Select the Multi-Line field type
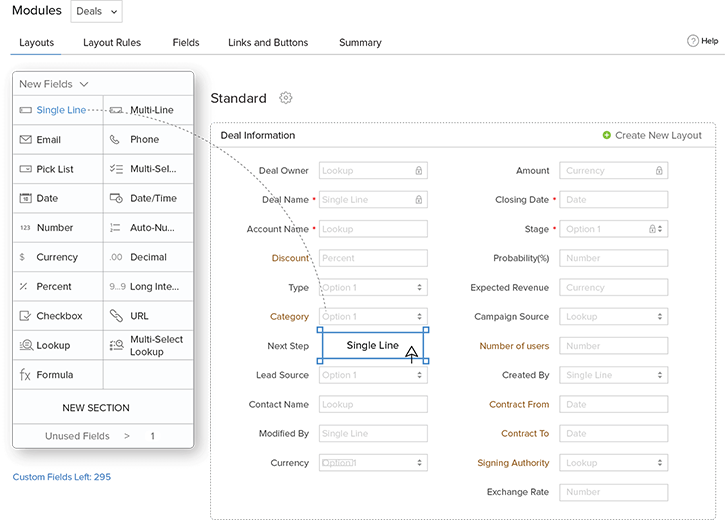The height and width of the screenshot is (520, 725). (x=148, y=110)
